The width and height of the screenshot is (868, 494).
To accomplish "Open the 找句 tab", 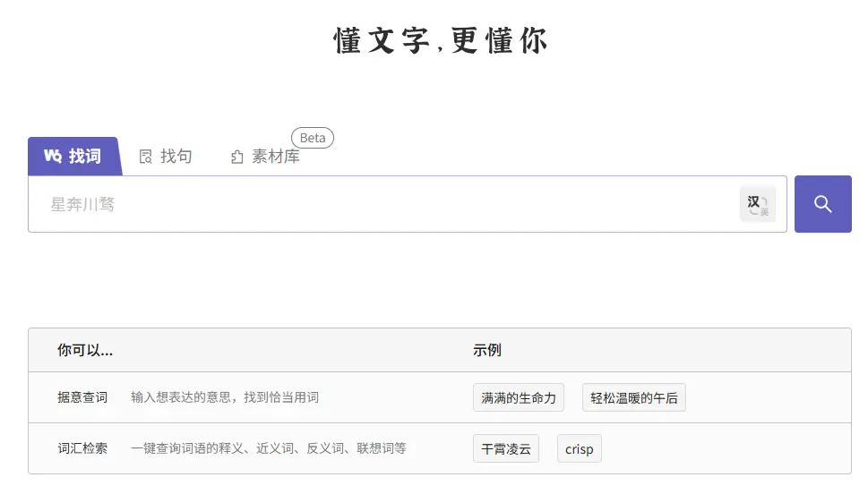I will 176,157.
